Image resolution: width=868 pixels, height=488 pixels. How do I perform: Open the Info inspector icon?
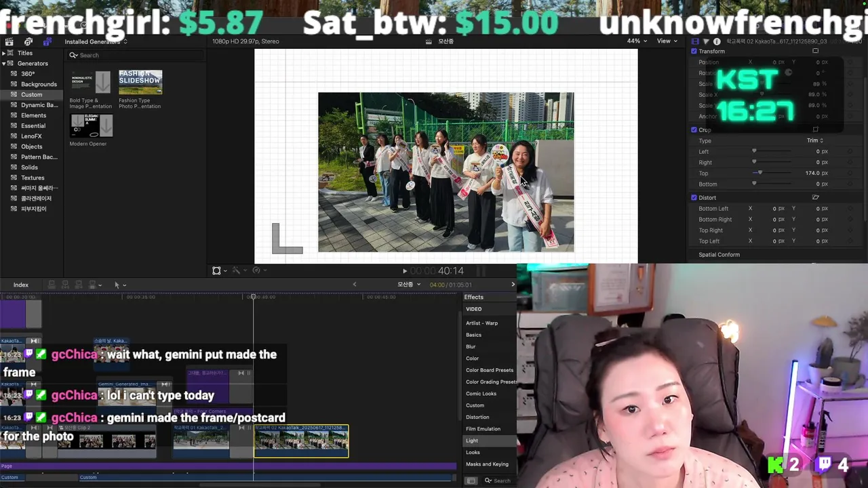[x=717, y=41]
